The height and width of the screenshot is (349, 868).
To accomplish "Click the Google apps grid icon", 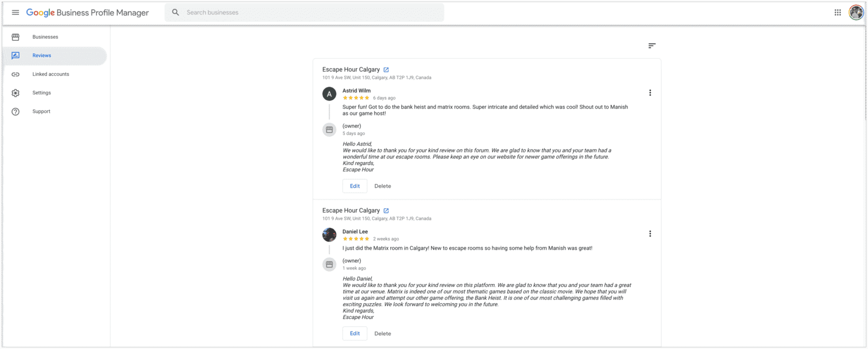I will (x=837, y=12).
